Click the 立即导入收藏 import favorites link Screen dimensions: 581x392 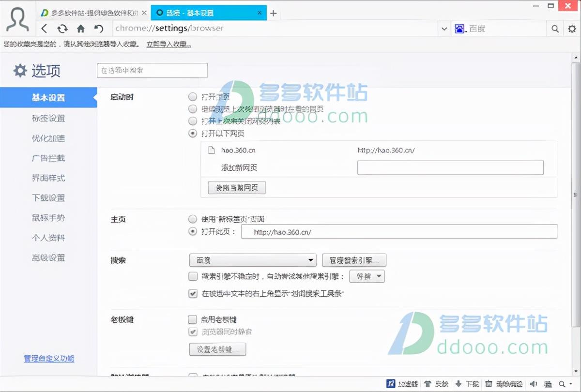pyautogui.click(x=168, y=44)
